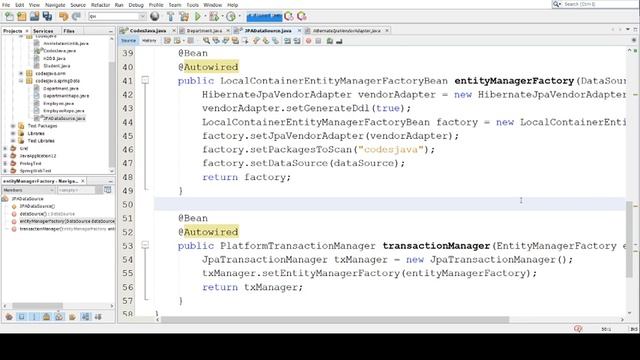Click the red Start Macro Recording icon
640x360 pixels.
point(309,41)
